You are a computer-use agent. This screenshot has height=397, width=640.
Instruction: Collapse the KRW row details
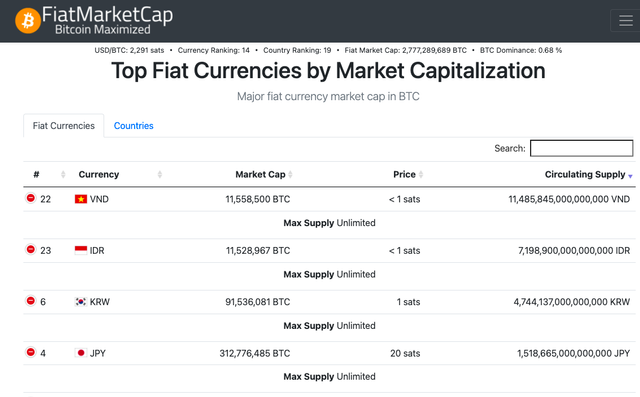click(31, 301)
